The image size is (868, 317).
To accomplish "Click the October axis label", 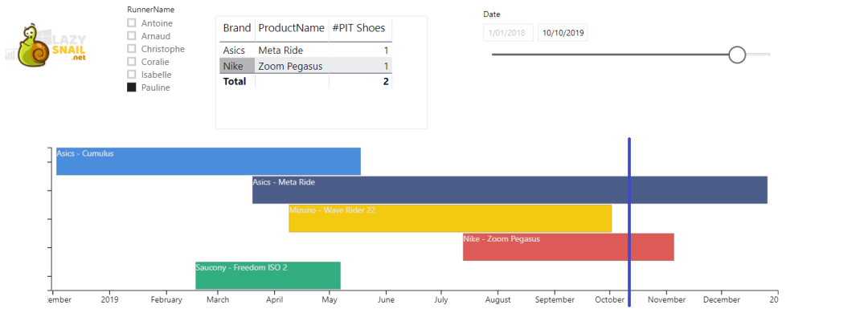I will coord(609,300).
